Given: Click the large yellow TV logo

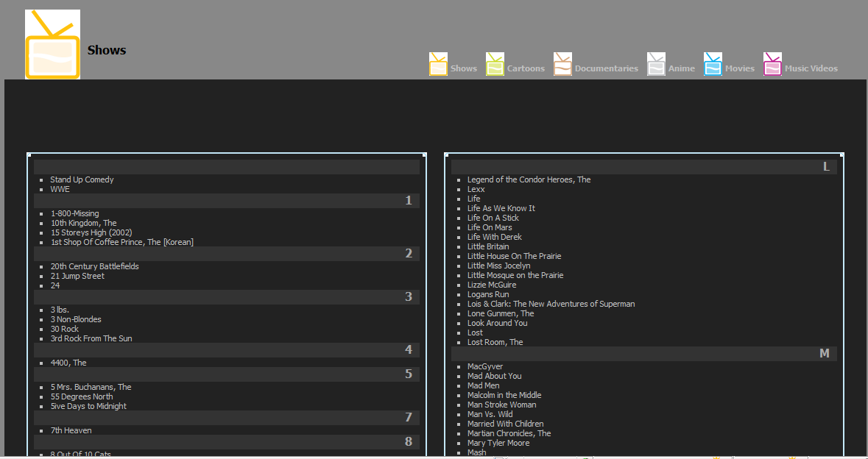Looking at the screenshot, I should pyautogui.click(x=52, y=44).
